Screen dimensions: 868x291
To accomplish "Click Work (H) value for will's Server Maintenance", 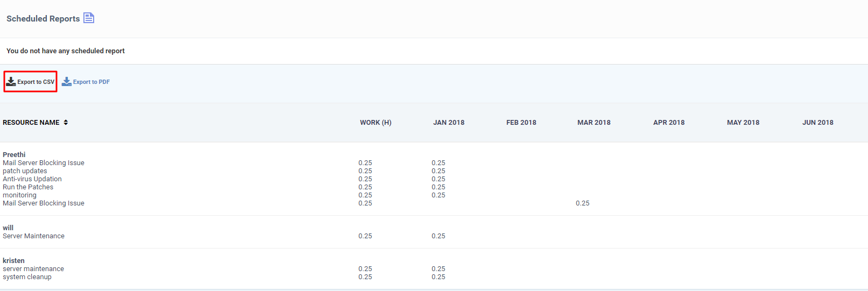I will [x=365, y=236].
